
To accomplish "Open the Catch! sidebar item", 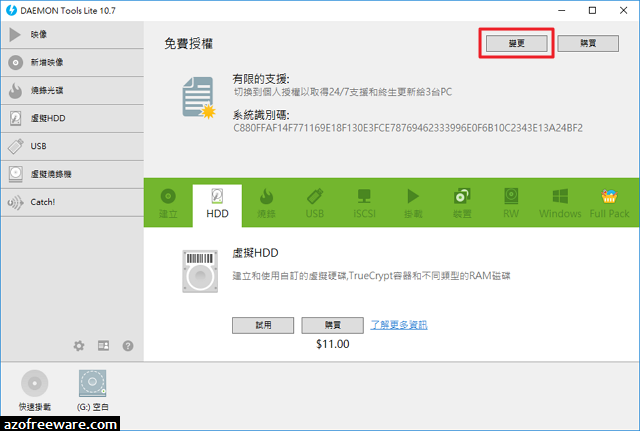I will pyautogui.click(x=72, y=202).
